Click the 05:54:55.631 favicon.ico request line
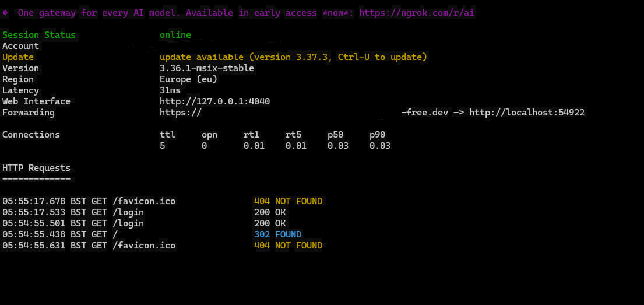The image size is (644, 305). point(89,246)
